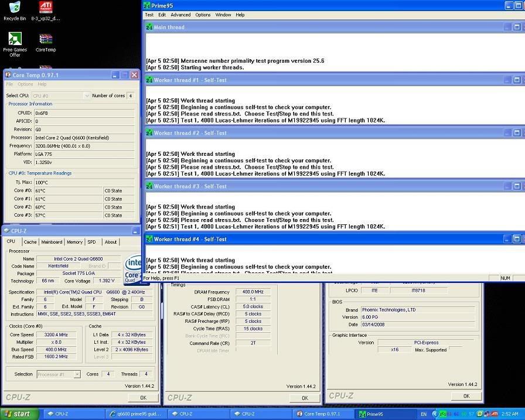Click the green Prime95 system tray icon
The image size is (525, 420).
pyautogui.click(x=442, y=414)
